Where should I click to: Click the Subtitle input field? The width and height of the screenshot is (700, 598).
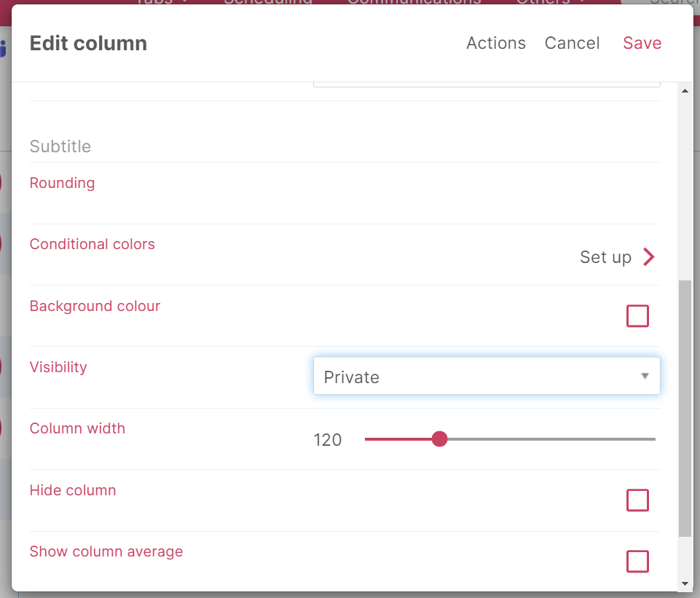point(345,146)
